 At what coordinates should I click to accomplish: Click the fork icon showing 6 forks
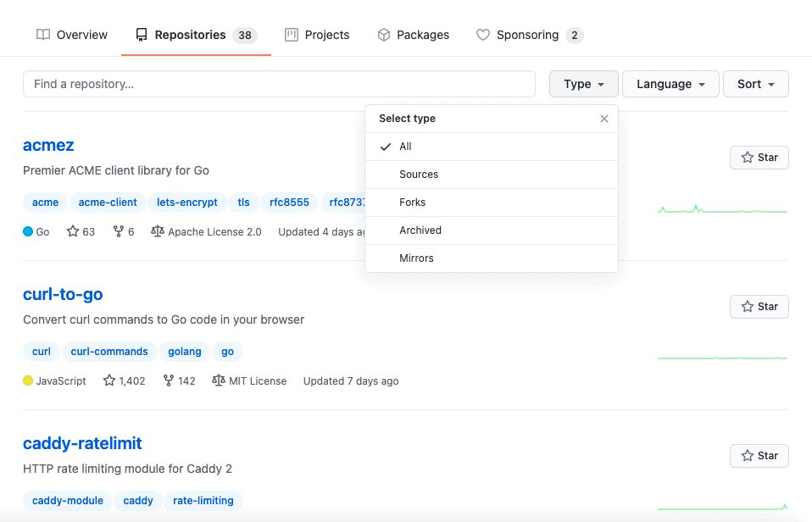pos(119,231)
